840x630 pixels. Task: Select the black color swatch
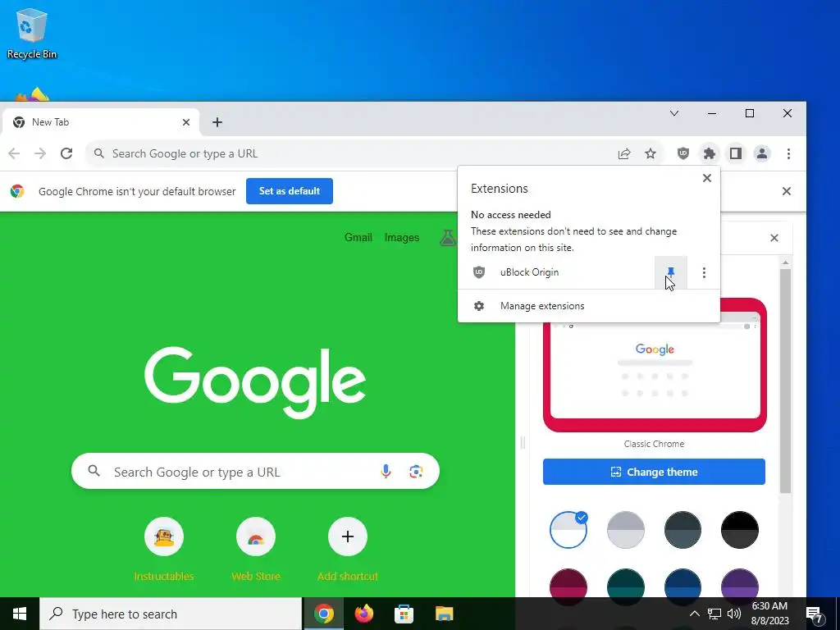tap(740, 530)
